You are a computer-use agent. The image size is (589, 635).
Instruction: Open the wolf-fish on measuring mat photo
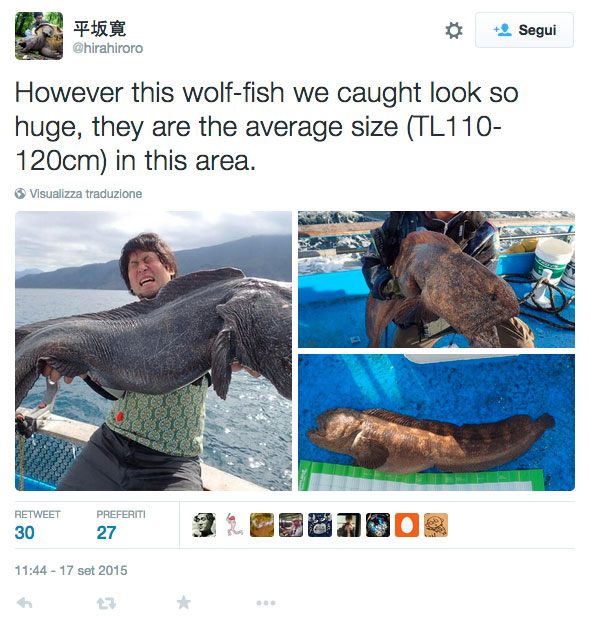[436, 422]
